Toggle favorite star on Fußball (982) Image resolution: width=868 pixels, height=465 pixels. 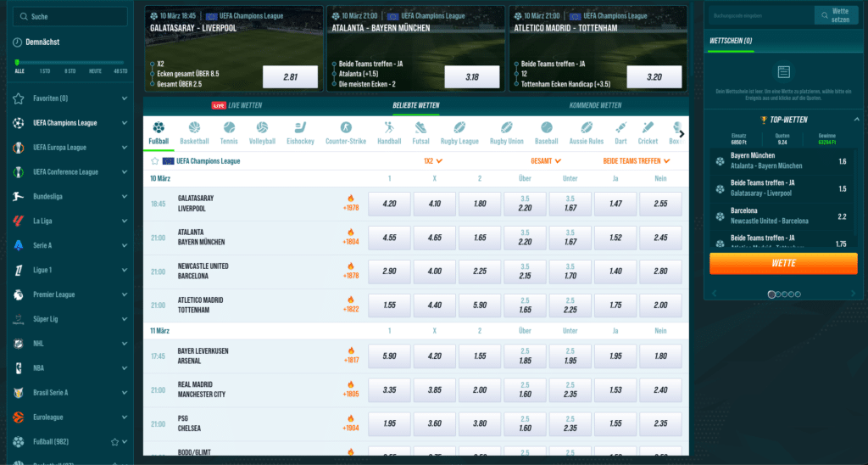(114, 442)
